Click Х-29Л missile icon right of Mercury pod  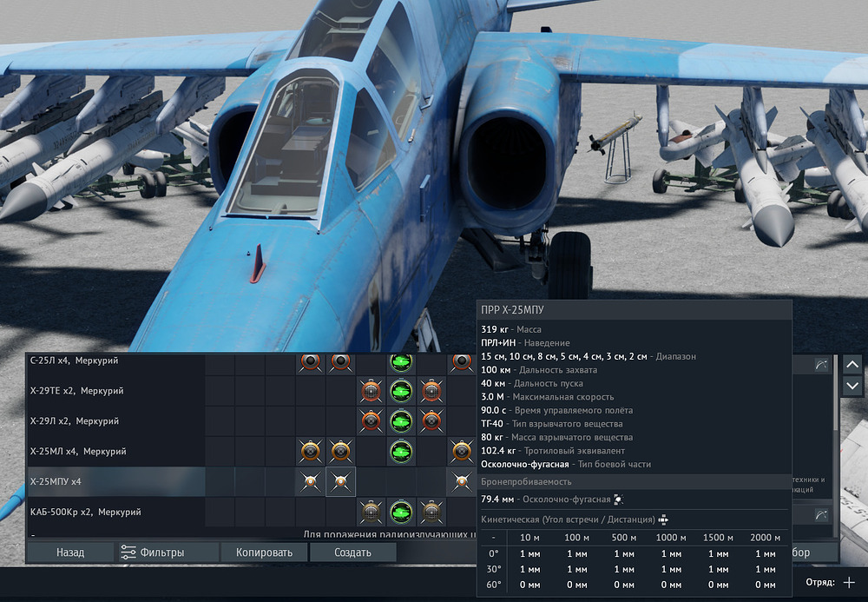click(x=431, y=421)
